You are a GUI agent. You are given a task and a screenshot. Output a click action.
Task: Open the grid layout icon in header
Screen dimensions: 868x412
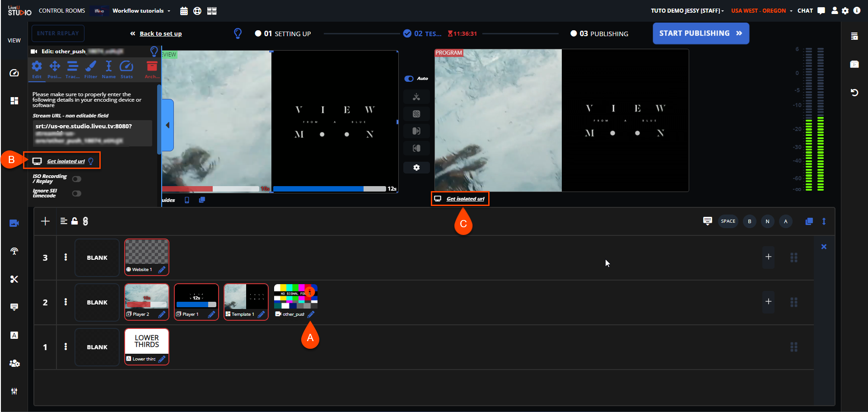pyautogui.click(x=212, y=11)
